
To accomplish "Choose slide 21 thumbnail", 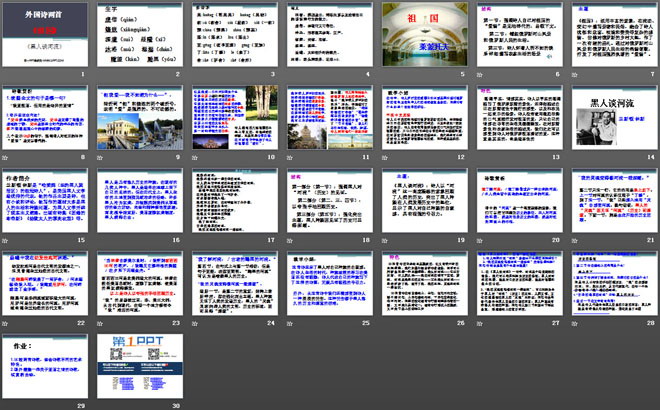I will point(615,200).
